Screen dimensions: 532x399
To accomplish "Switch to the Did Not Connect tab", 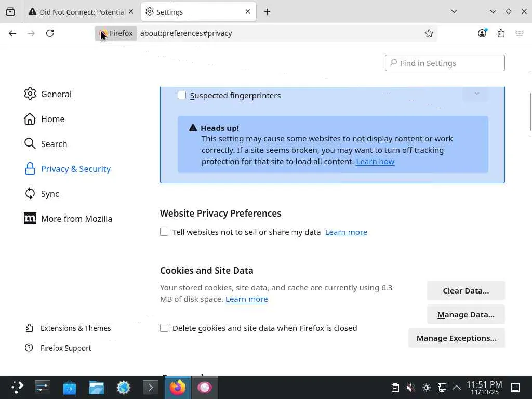I will point(82,11).
